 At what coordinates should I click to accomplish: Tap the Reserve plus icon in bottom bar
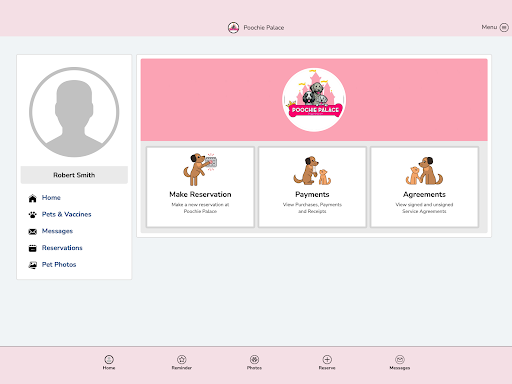[327, 359]
